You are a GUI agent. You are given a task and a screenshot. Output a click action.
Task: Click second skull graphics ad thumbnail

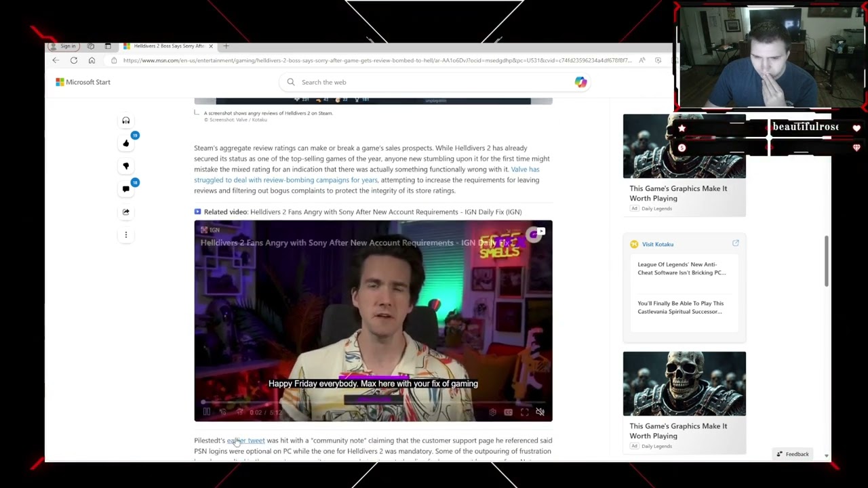(x=684, y=384)
